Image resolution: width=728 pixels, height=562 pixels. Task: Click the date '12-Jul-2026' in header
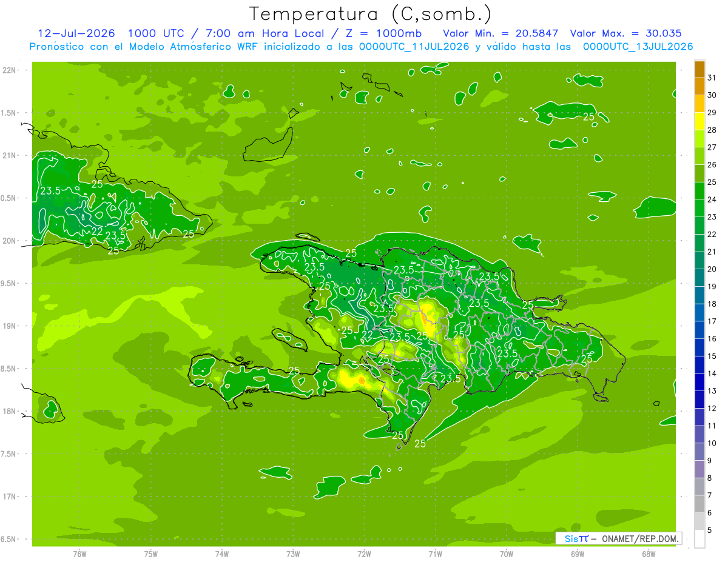(x=75, y=33)
